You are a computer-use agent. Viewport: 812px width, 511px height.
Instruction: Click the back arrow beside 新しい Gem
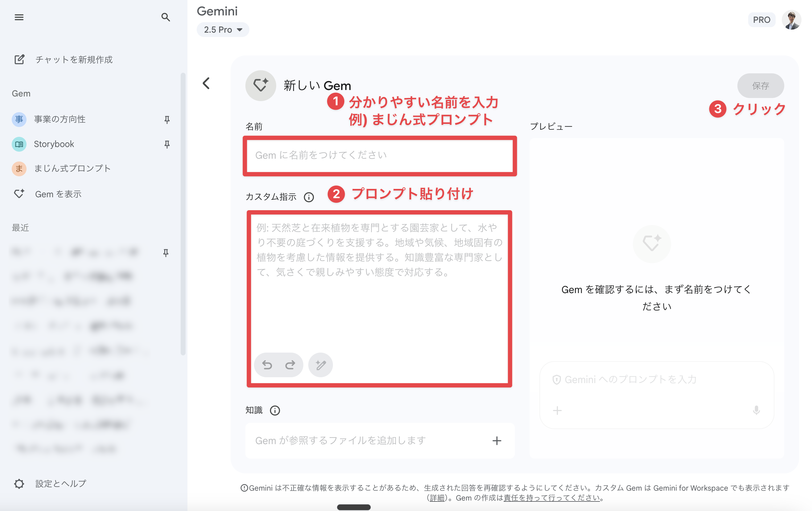tap(206, 83)
